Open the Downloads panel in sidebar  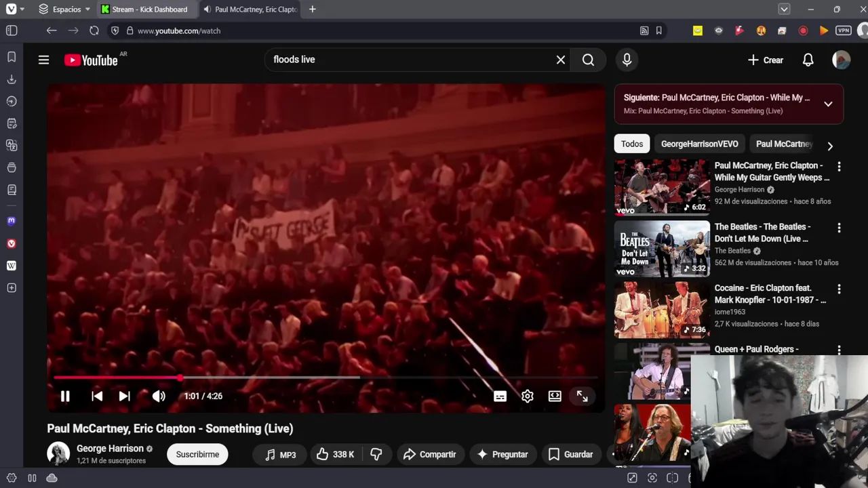[x=12, y=79]
